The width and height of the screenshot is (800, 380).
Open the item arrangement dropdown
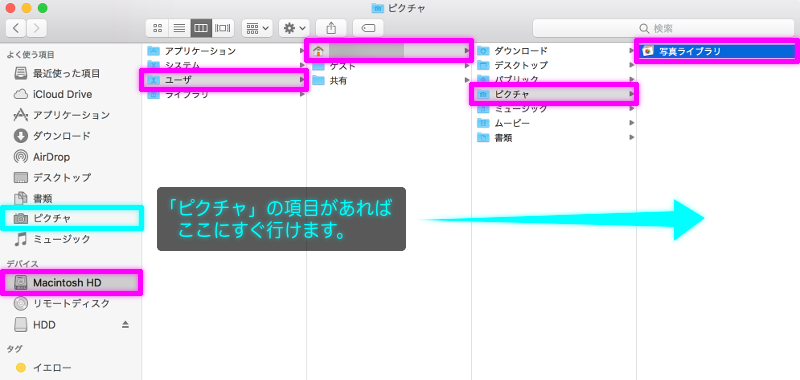[257, 28]
